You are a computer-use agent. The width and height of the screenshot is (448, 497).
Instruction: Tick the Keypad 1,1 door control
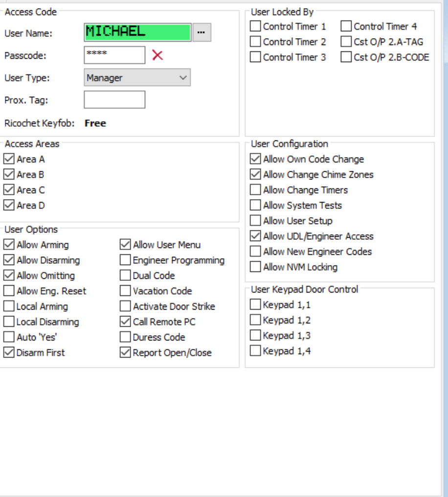255,305
